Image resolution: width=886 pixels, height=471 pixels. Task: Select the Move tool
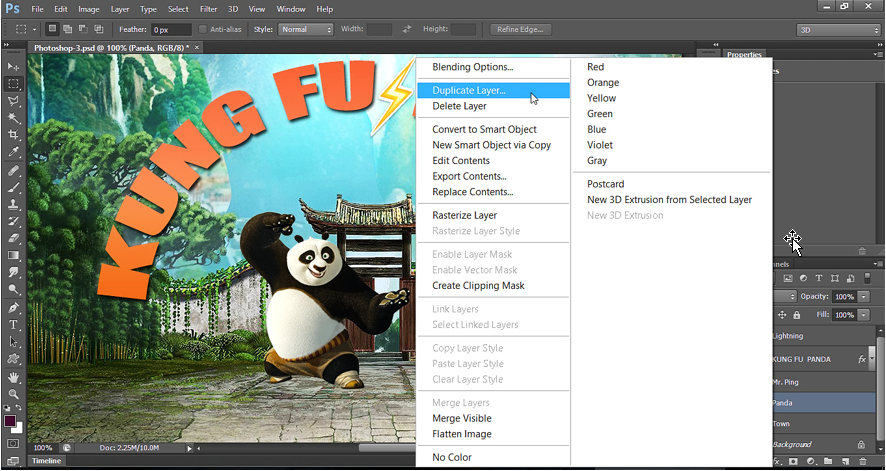[13, 67]
